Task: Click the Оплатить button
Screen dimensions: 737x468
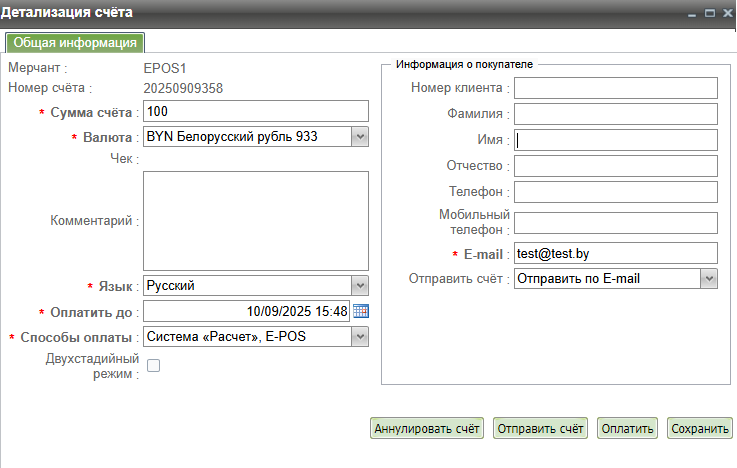Action: [x=627, y=429]
